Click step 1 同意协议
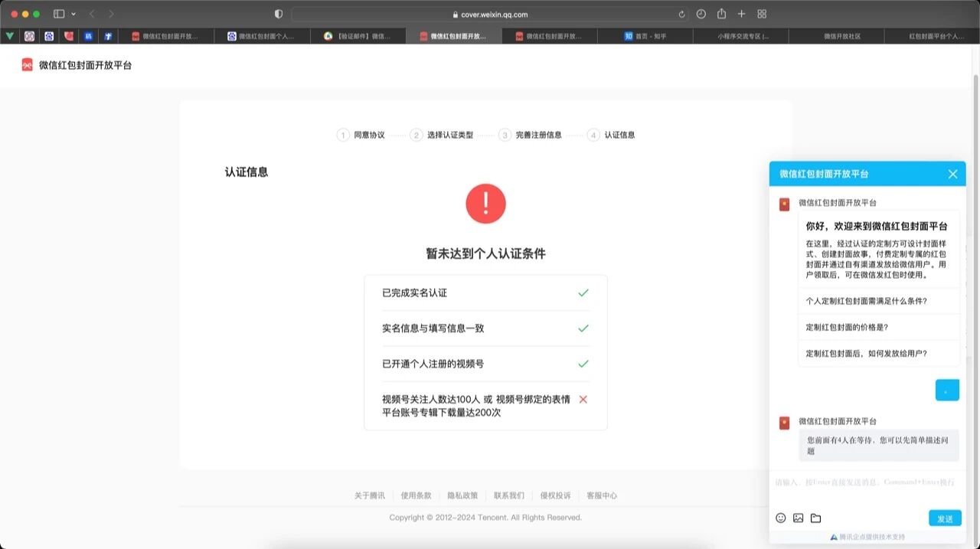 pyautogui.click(x=361, y=135)
